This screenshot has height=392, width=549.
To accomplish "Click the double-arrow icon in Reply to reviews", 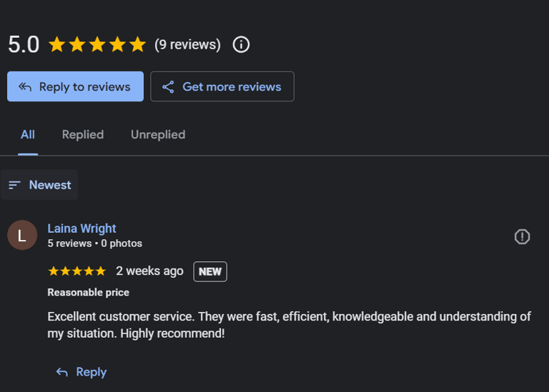I will 25,87.
